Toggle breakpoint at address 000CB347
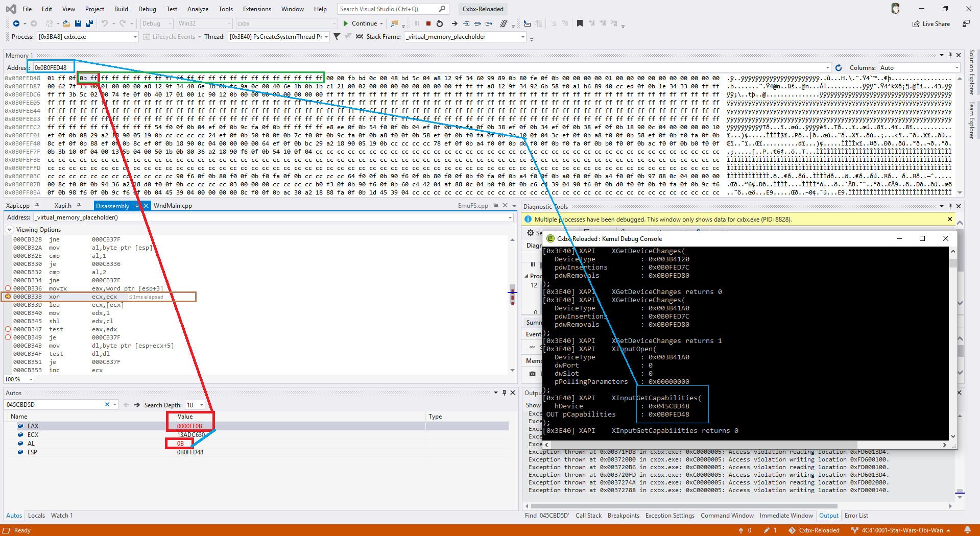 (8, 329)
